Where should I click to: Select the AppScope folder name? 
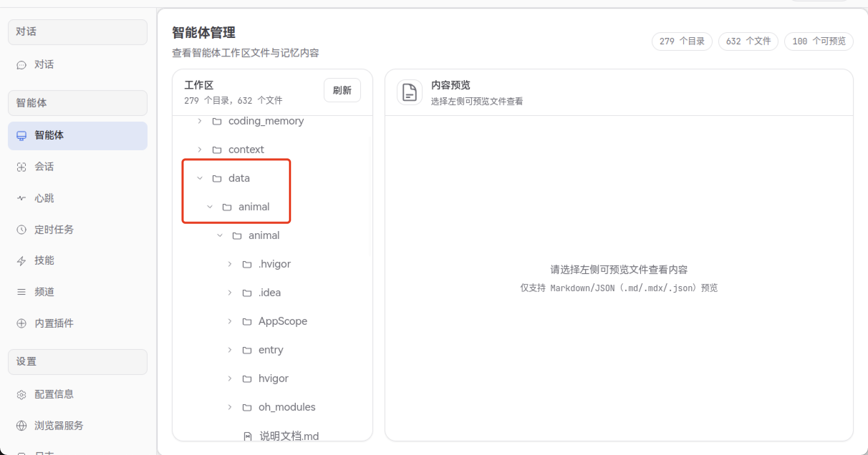(283, 321)
